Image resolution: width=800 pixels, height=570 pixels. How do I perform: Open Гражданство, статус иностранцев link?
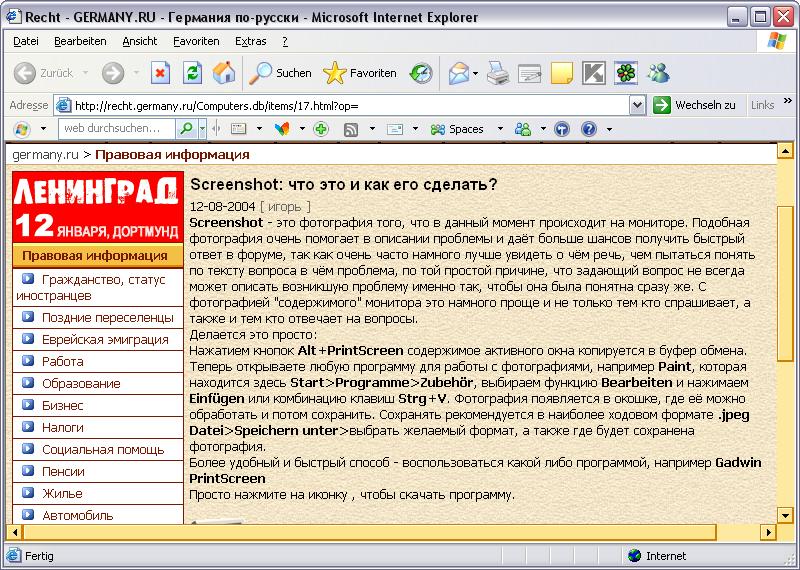click(x=91, y=287)
